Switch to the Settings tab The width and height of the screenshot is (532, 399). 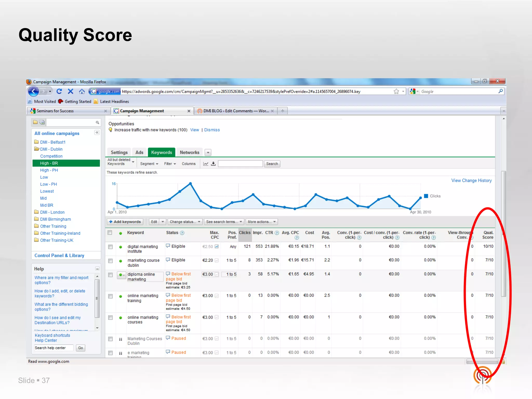(x=119, y=152)
